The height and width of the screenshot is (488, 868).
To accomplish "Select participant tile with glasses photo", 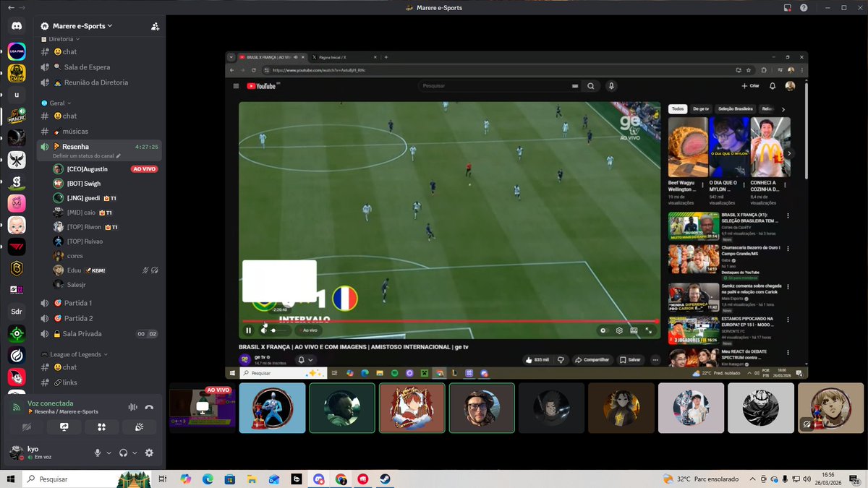I will click(482, 408).
